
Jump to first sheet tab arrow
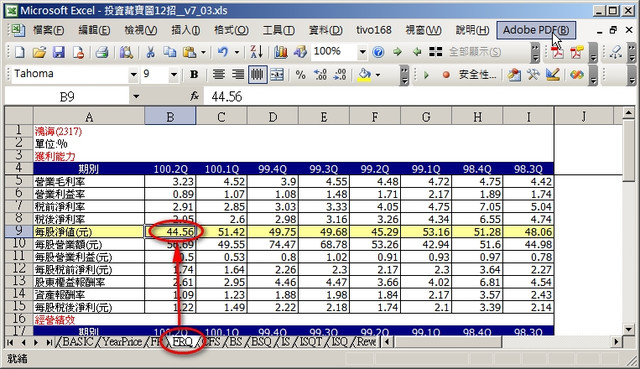[11, 342]
